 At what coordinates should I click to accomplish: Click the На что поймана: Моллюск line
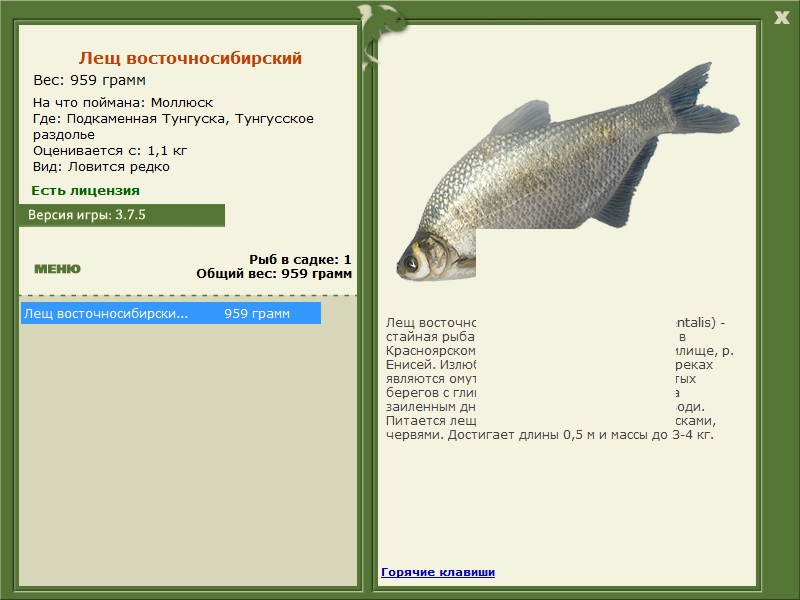123,103
